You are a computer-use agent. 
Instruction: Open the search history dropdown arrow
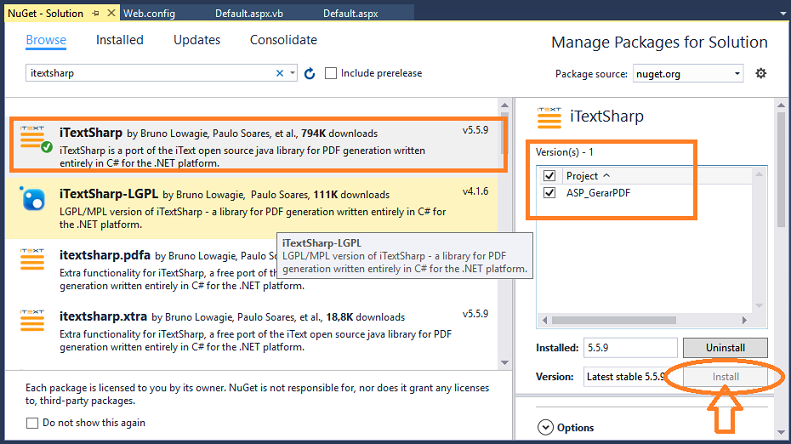(292, 73)
